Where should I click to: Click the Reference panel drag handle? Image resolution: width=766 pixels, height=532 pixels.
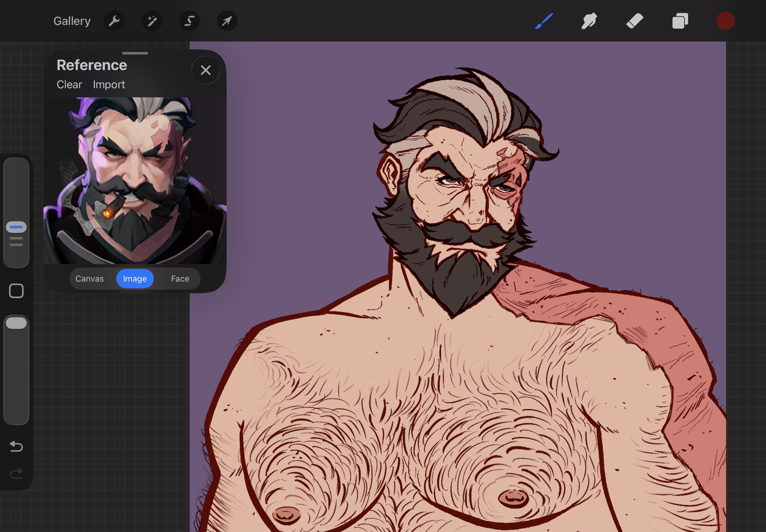pyautogui.click(x=135, y=53)
